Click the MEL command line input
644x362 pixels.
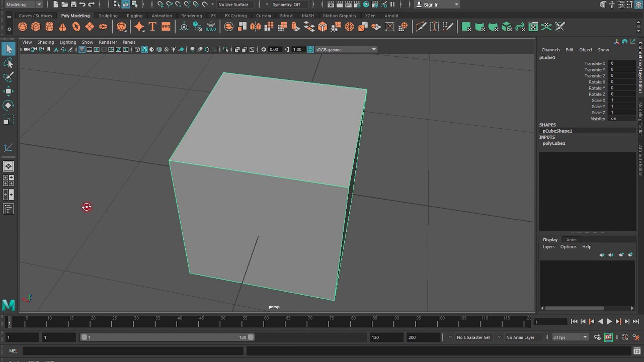[x=133, y=351]
